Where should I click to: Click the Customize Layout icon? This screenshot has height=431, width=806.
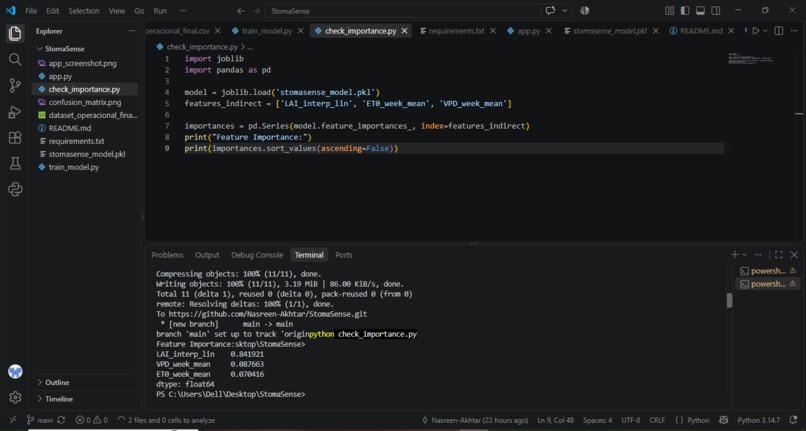coord(669,11)
